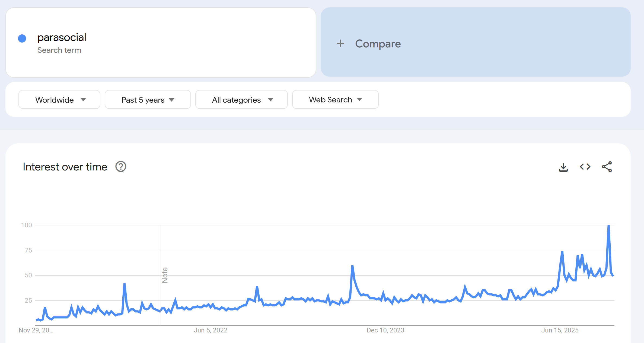This screenshot has height=343, width=644.
Task: Change the Web Search type dropdown
Action: click(x=335, y=100)
